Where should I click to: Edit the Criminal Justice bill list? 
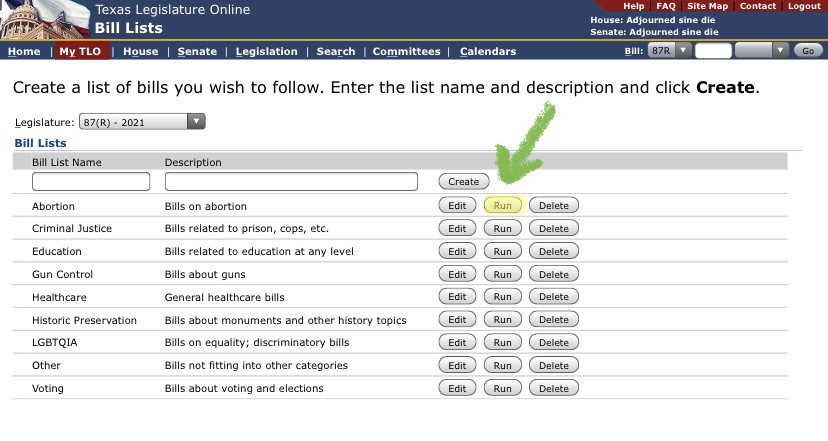coord(457,228)
